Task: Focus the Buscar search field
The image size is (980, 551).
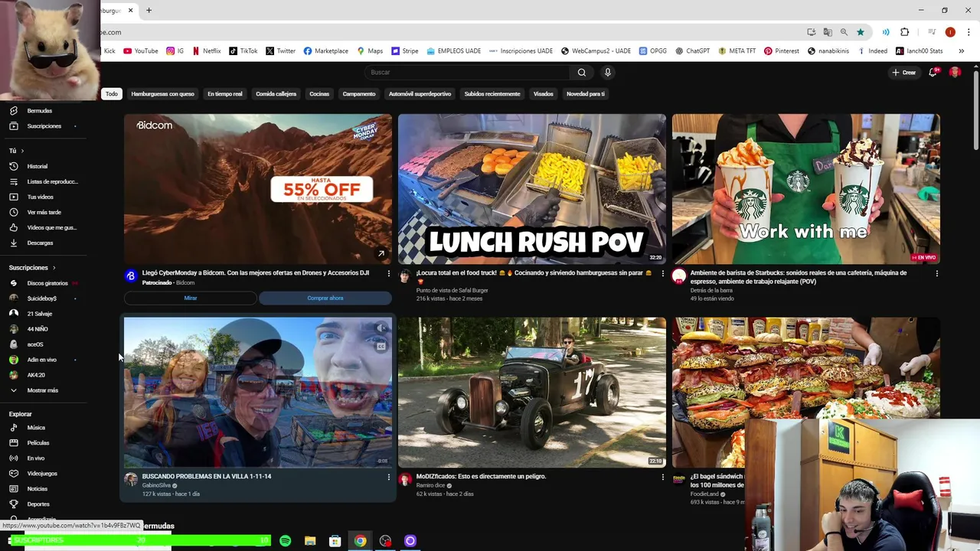Action: [x=467, y=73]
